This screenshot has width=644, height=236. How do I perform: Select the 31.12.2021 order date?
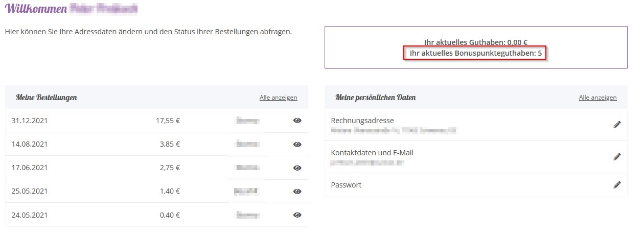click(30, 121)
